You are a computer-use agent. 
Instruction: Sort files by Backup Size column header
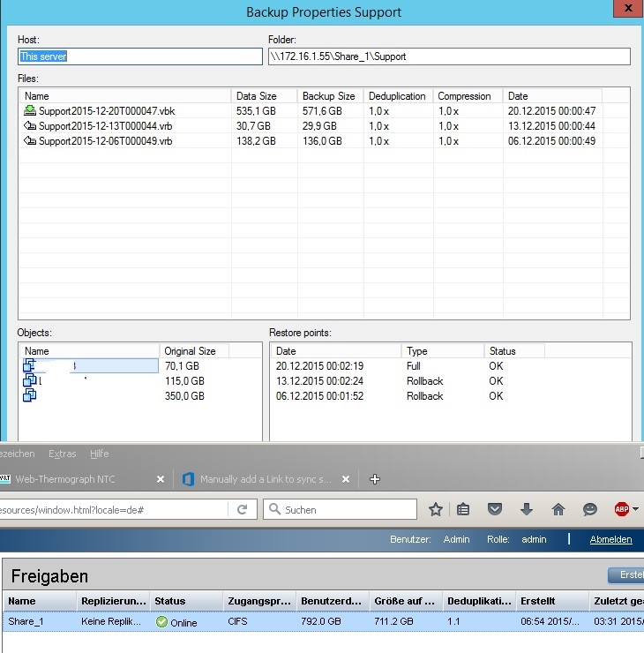click(x=329, y=96)
